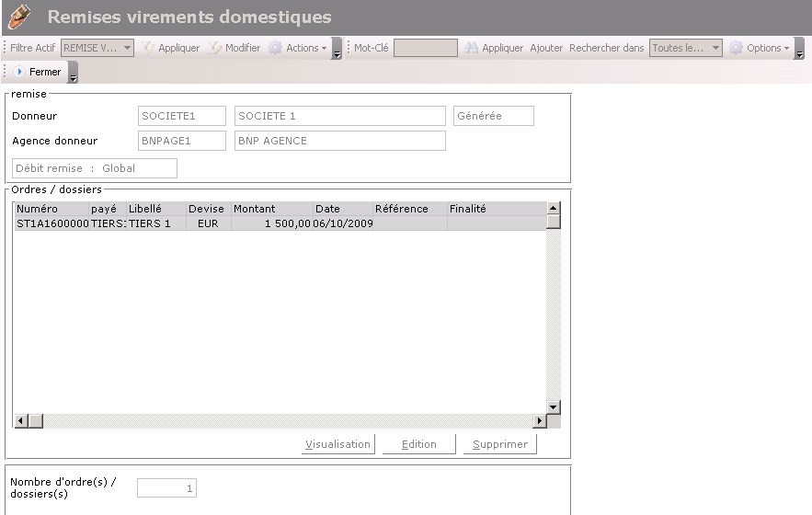Click Ajouter in the keyword toolbar
The width and height of the screenshot is (812, 515).
pos(546,48)
